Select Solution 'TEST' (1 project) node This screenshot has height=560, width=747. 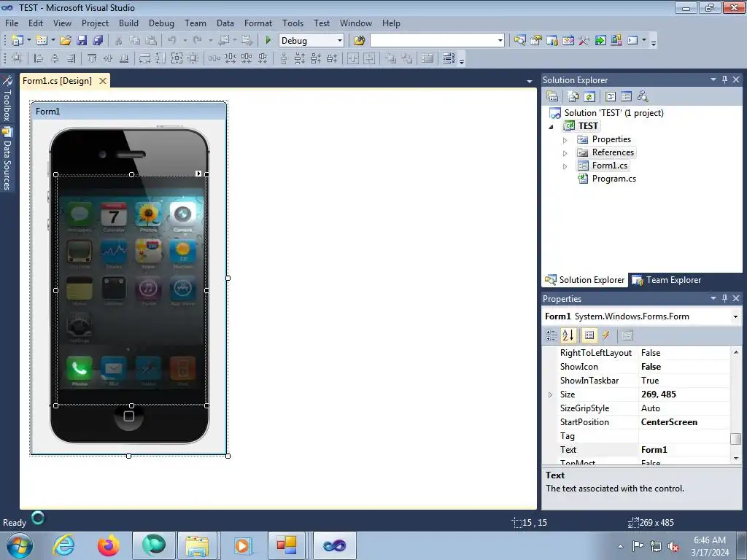[x=614, y=113]
